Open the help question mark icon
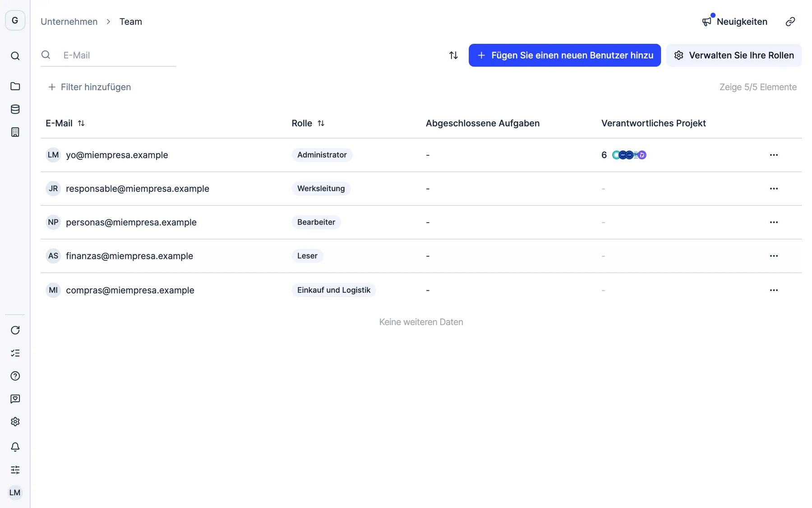 tap(15, 376)
